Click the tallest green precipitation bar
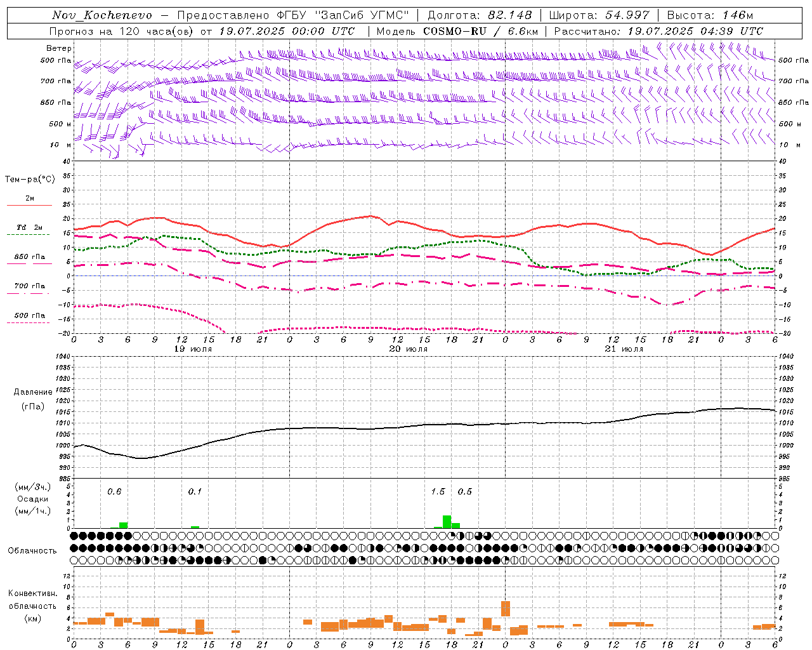This screenshot has width=812, height=650. pos(447,522)
